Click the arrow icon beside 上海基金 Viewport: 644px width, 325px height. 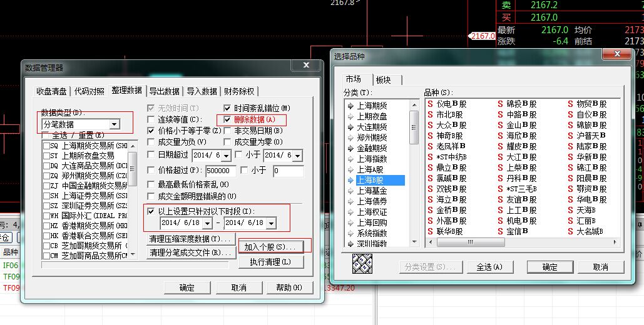350,191
